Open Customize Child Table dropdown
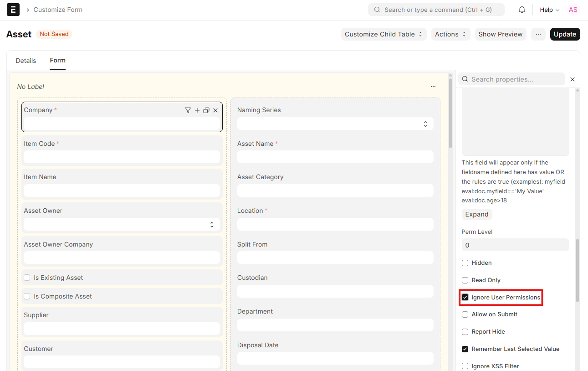The width and height of the screenshot is (588, 371). point(383,34)
